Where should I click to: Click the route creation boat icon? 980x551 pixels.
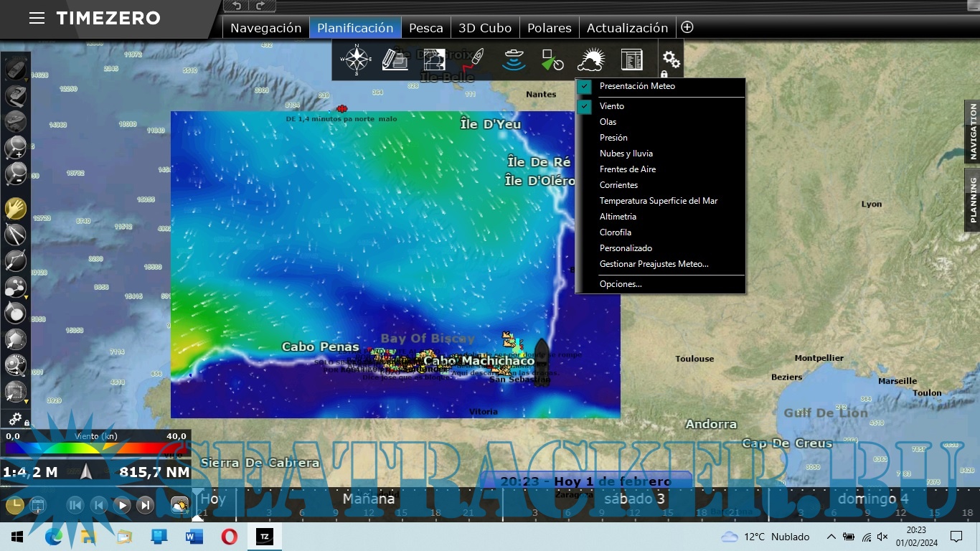[x=476, y=58]
